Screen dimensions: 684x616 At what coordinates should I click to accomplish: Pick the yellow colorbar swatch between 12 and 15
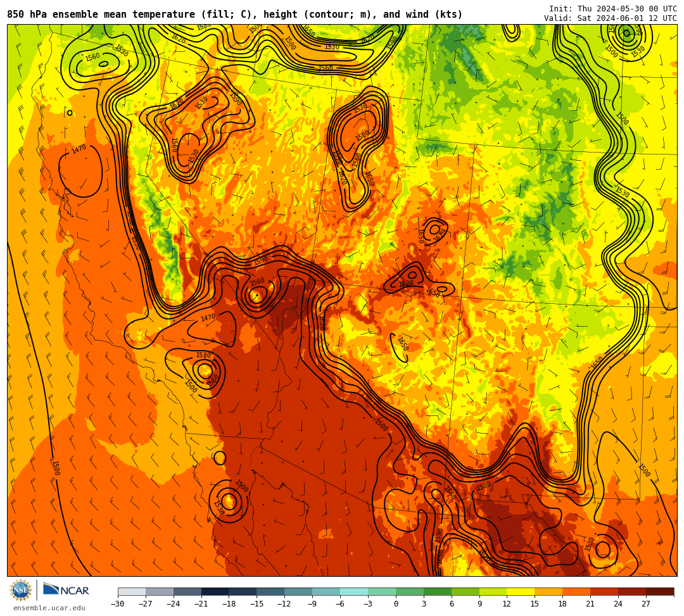(521, 591)
